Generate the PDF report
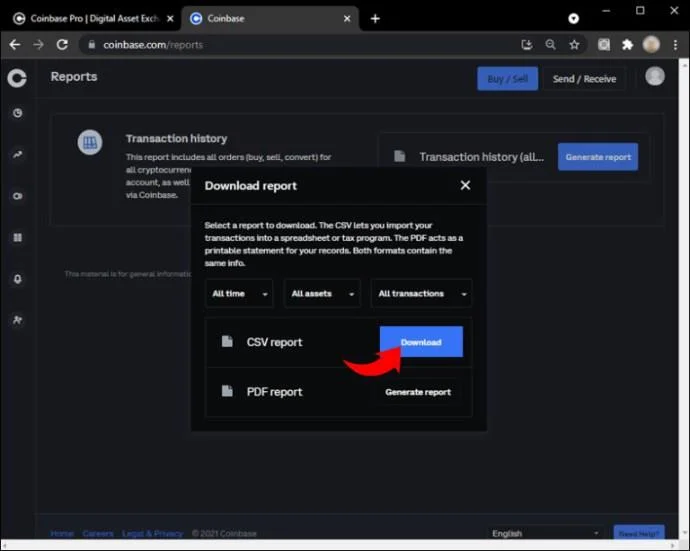 tap(418, 392)
